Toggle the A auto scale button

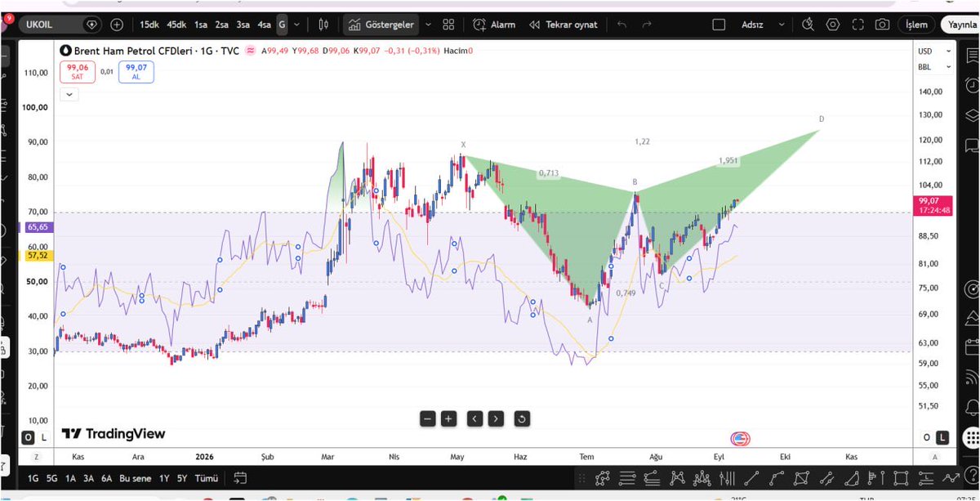[x=934, y=458]
